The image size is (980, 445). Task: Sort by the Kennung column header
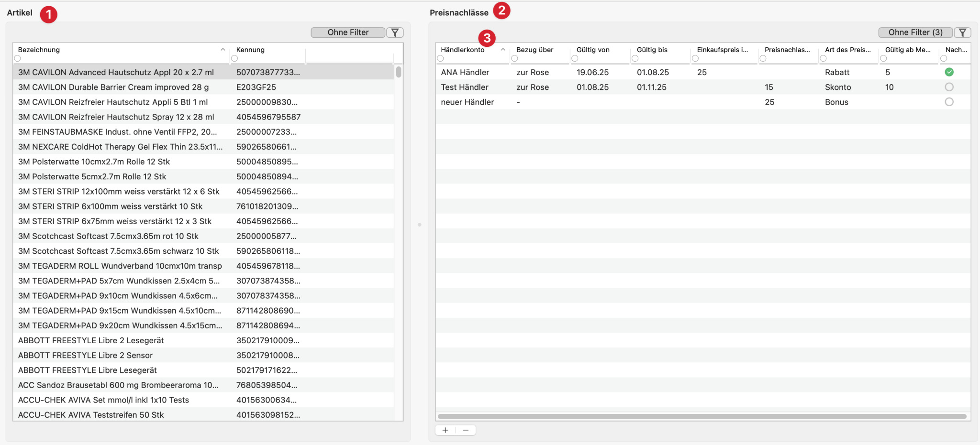coord(250,50)
